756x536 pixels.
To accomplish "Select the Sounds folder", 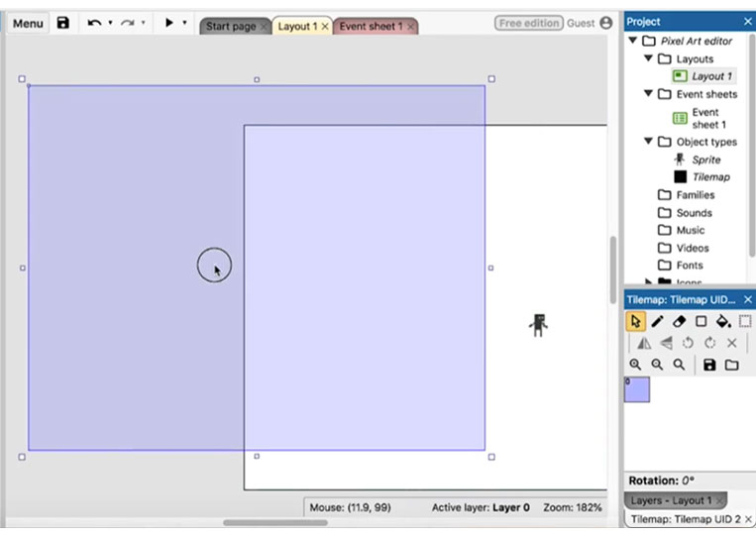I will pos(685,213).
